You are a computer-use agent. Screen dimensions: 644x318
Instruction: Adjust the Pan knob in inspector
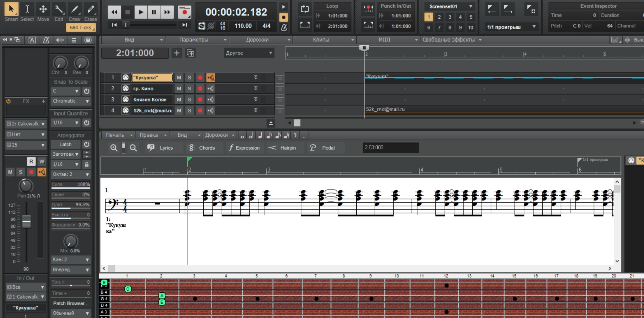25,186
